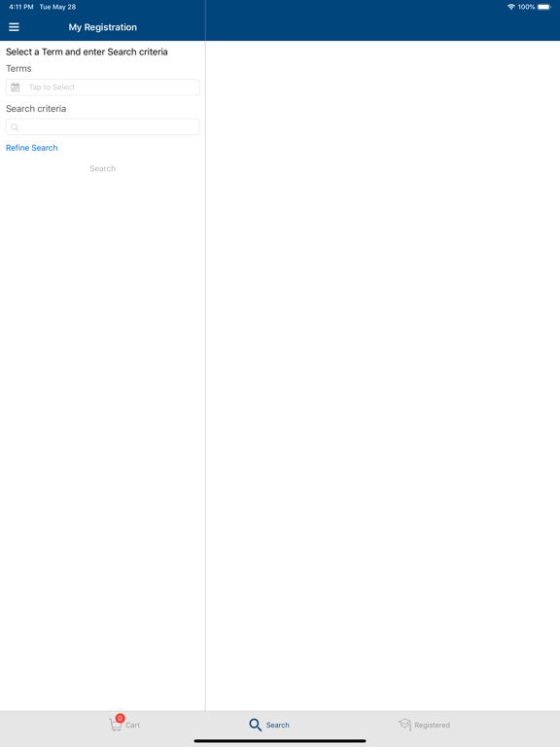Screen dimensions: 560x747
Task: Click the calendar icon in Terms field
Action: (x=16, y=88)
